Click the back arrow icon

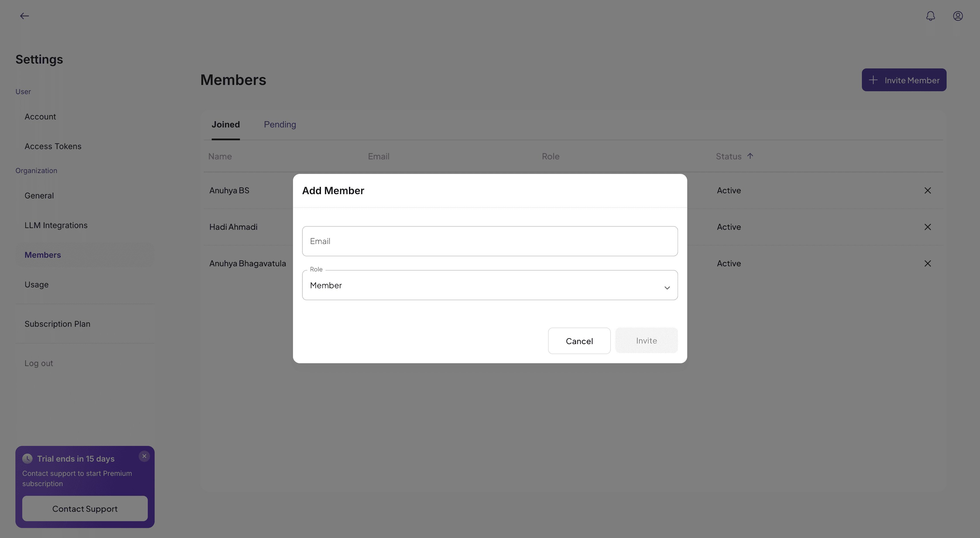coord(24,16)
